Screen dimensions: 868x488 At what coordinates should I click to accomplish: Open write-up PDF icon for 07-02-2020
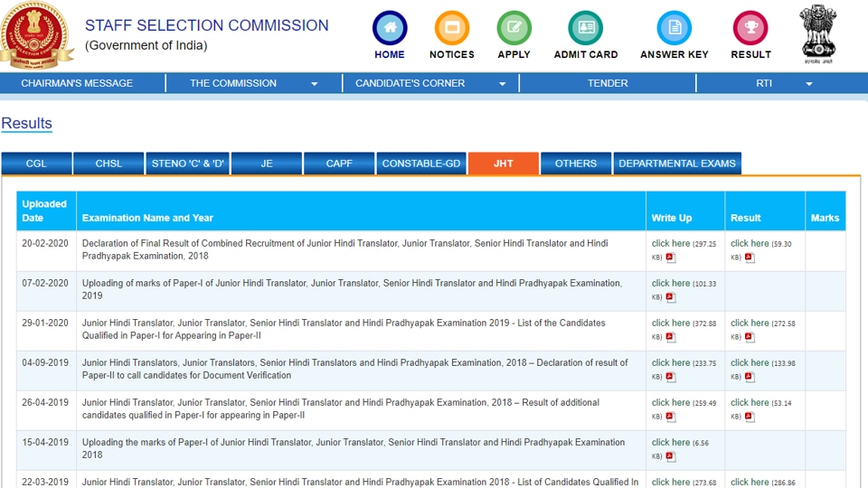click(670, 297)
